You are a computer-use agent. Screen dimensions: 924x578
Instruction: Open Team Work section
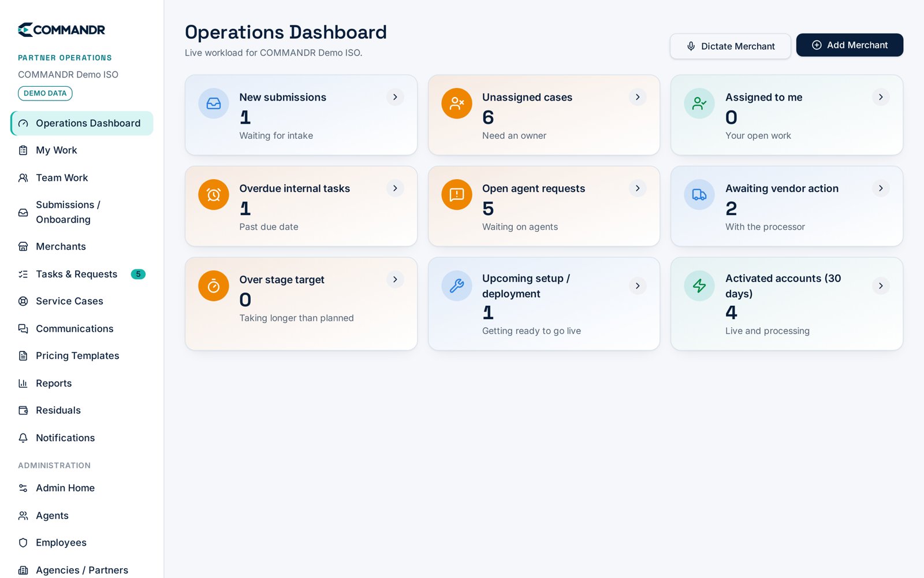[82, 178]
